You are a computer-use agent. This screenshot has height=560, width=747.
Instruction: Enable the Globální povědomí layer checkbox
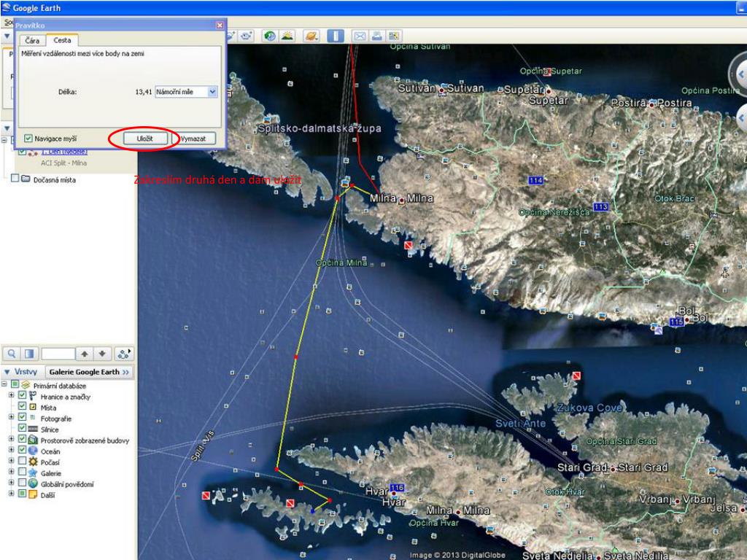tap(22, 483)
